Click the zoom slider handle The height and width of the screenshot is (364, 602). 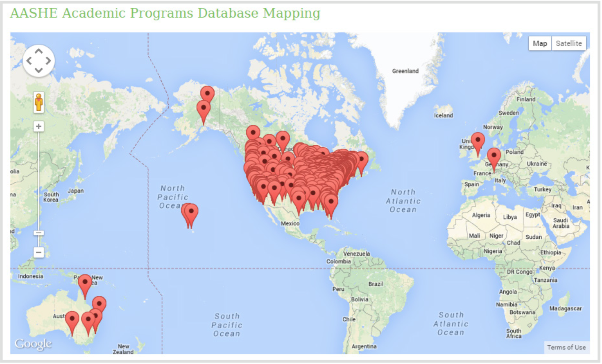click(38, 233)
